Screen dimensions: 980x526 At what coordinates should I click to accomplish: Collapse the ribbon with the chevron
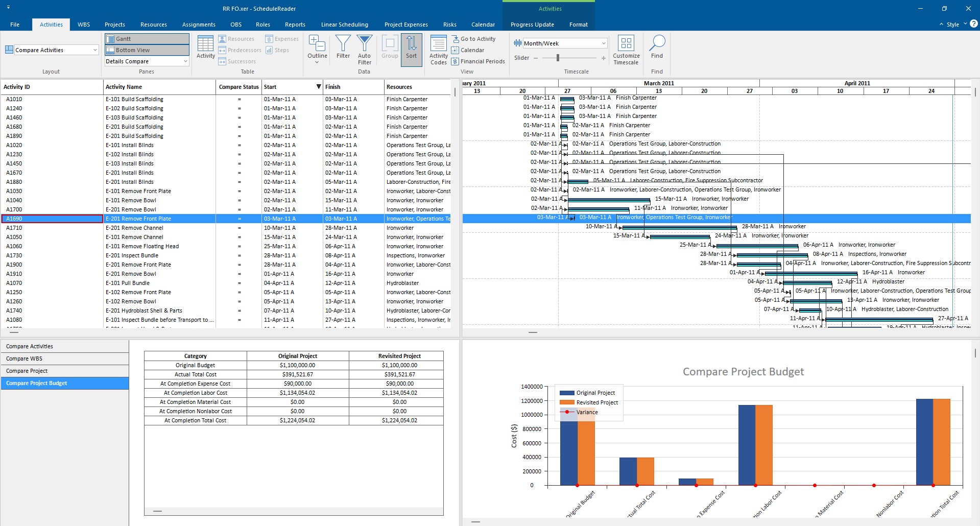click(x=941, y=25)
